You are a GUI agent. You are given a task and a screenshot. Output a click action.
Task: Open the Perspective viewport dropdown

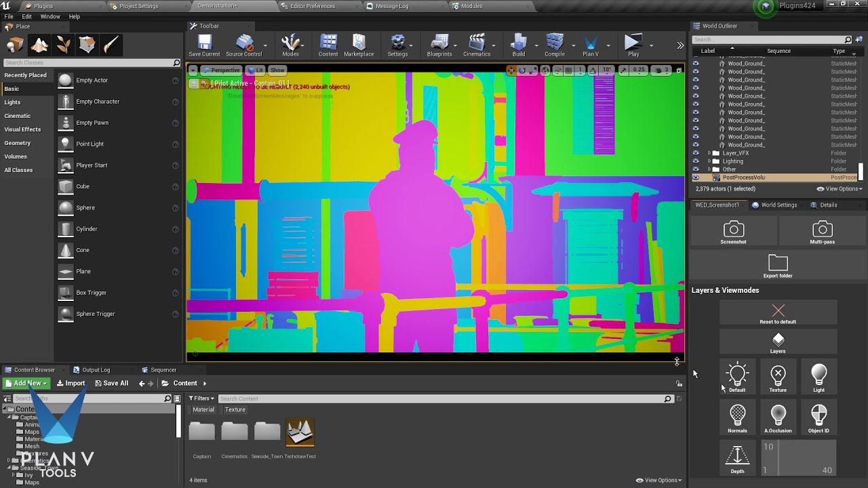[x=220, y=70]
